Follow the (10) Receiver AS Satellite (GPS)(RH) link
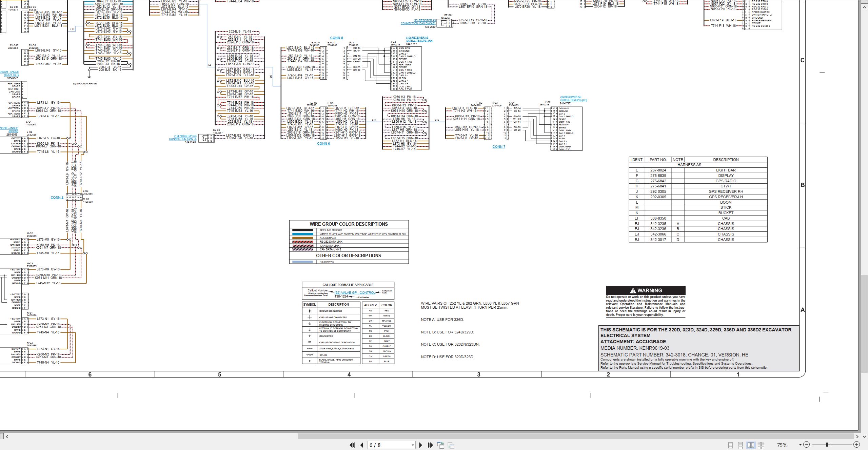The height and width of the screenshot is (450, 868). pyautogui.click(x=420, y=39)
